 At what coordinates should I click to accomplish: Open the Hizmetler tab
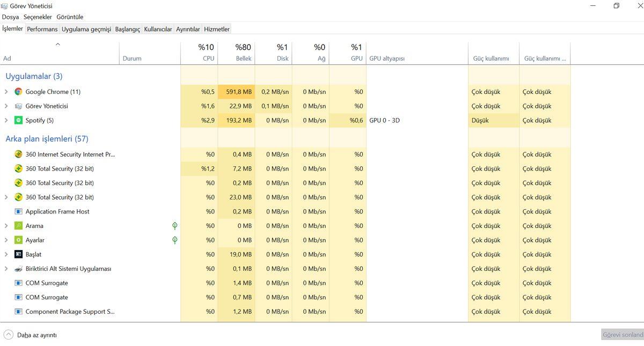[x=216, y=29]
